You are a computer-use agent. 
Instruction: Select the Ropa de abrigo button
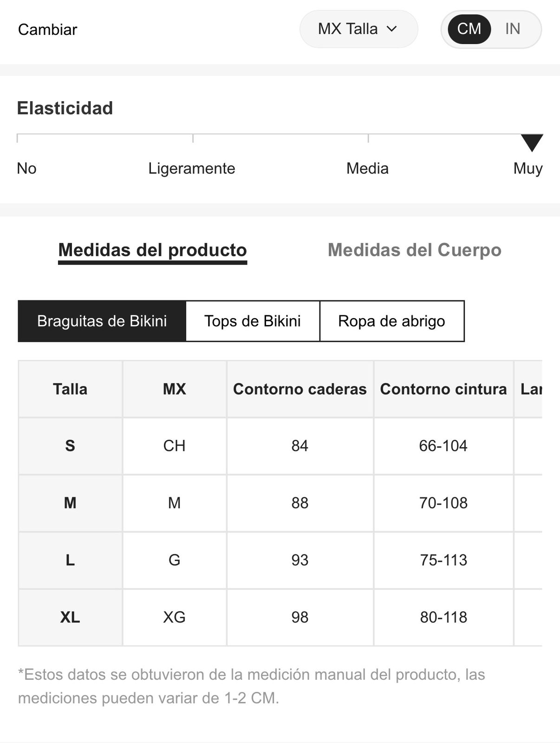(391, 321)
